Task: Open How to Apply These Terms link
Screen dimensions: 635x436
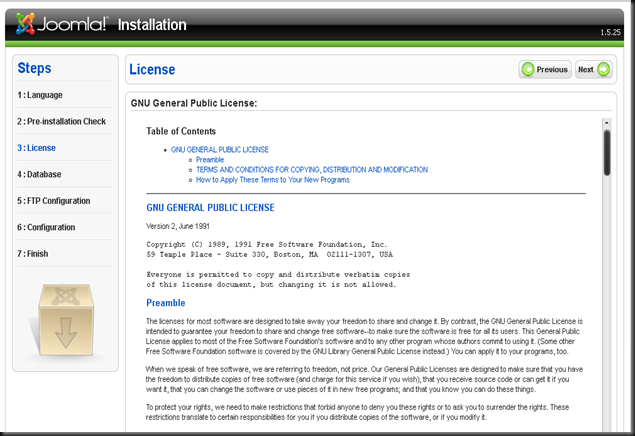Action: point(273,180)
